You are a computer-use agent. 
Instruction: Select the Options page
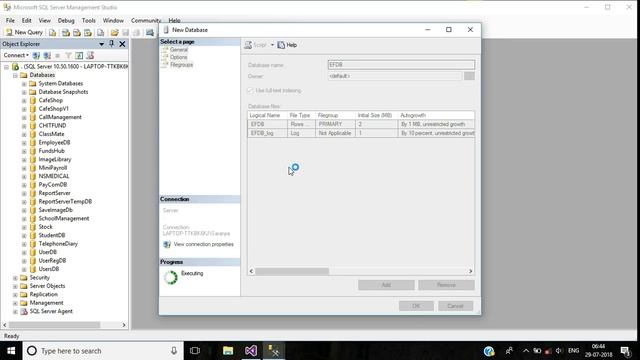click(x=179, y=57)
